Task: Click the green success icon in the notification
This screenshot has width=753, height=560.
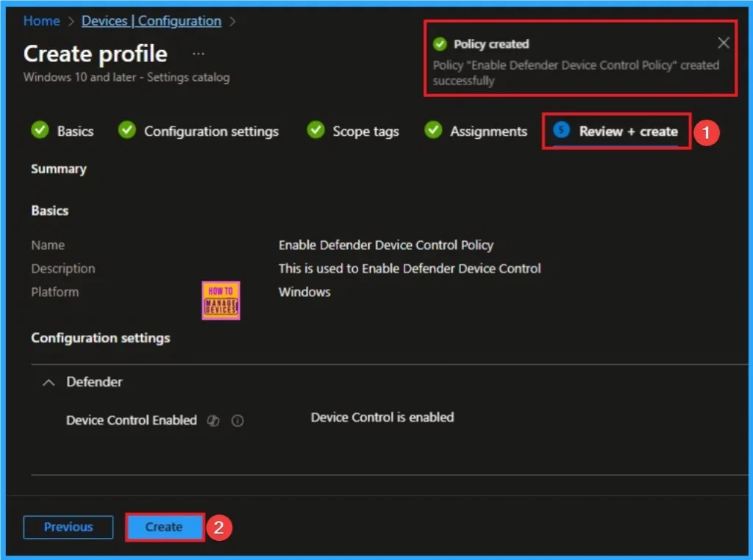Action: point(439,43)
